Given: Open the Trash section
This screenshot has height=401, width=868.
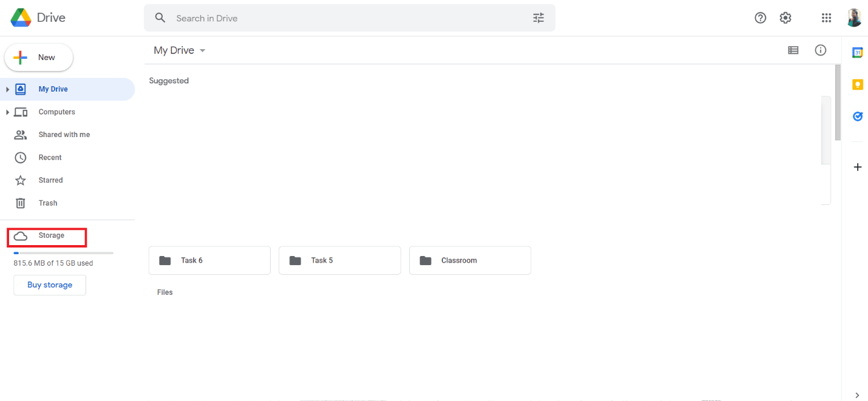Looking at the screenshot, I should coord(67,203).
